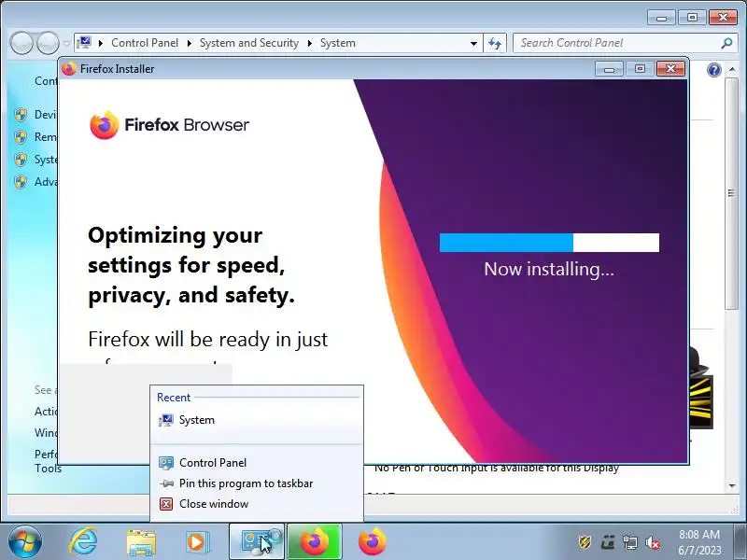
Task: Close the Firefox Installer window
Action: (670, 69)
